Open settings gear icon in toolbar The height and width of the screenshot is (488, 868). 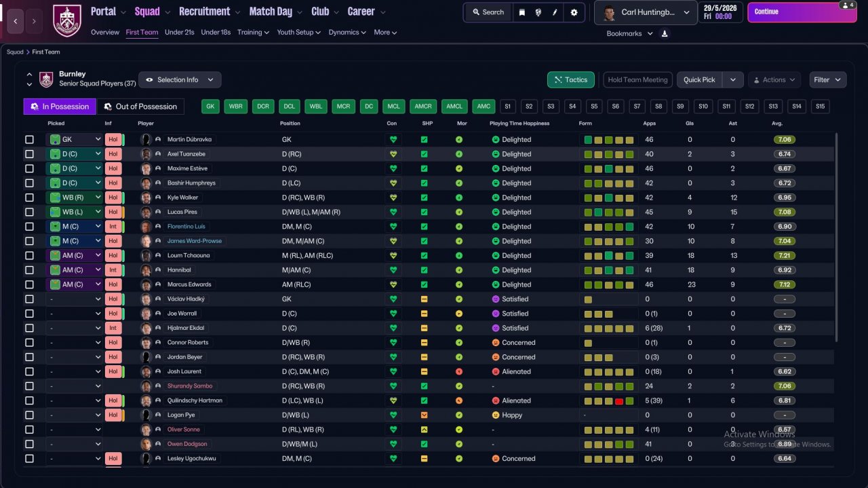pyautogui.click(x=574, y=12)
